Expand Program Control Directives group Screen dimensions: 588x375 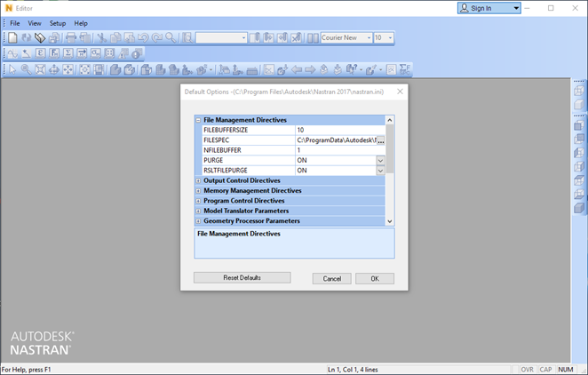pos(198,201)
